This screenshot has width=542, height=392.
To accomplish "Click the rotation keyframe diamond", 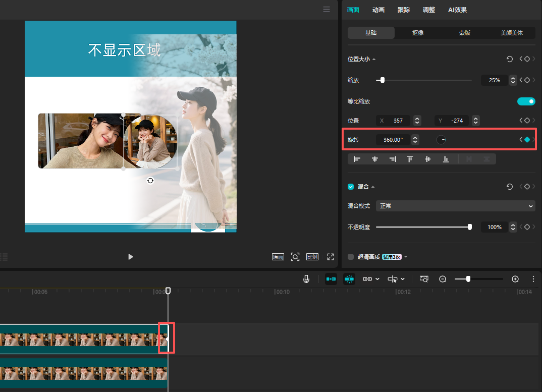I will (527, 140).
